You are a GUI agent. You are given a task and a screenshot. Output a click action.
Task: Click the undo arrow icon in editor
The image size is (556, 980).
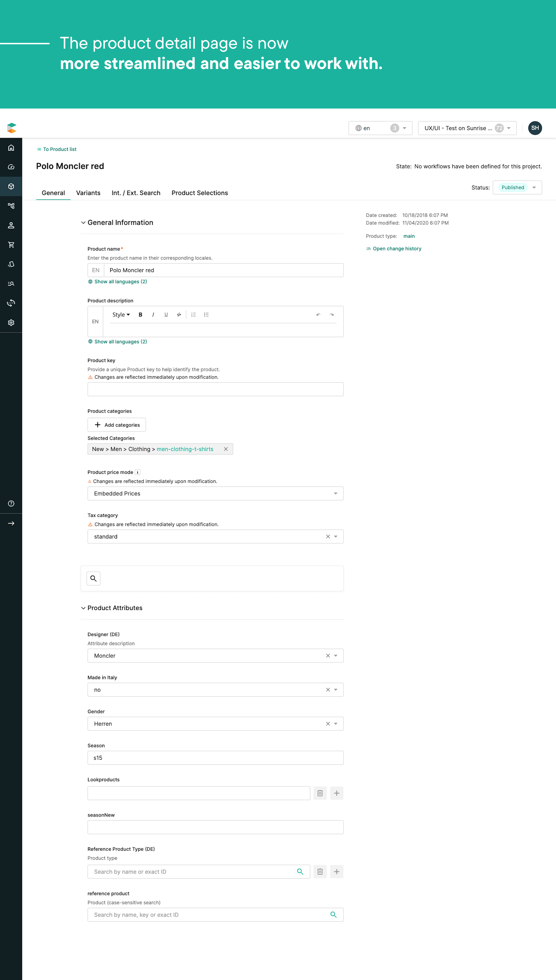pyautogui.click(x=318, y=314)
